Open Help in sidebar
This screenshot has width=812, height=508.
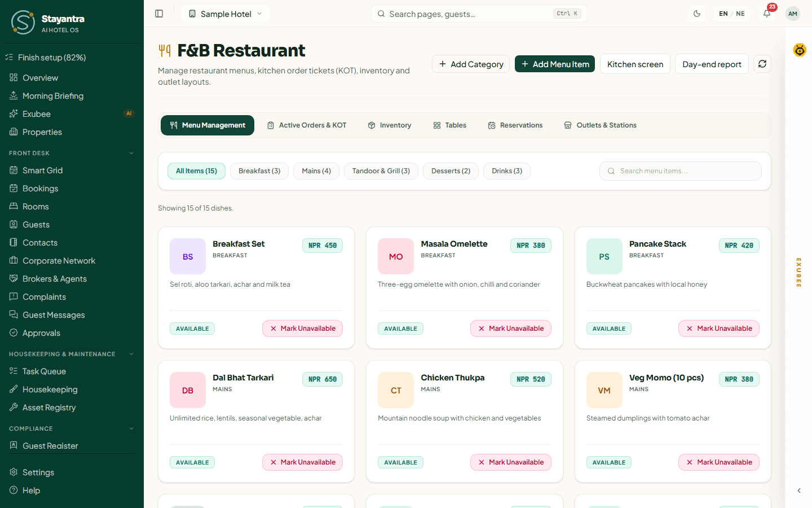[x=72, y=491]
